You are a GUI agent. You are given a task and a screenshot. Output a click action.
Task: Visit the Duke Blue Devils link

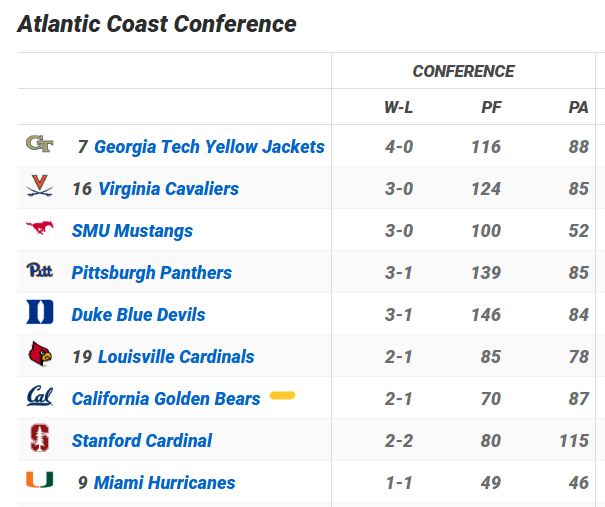click(x=138, y=315)
